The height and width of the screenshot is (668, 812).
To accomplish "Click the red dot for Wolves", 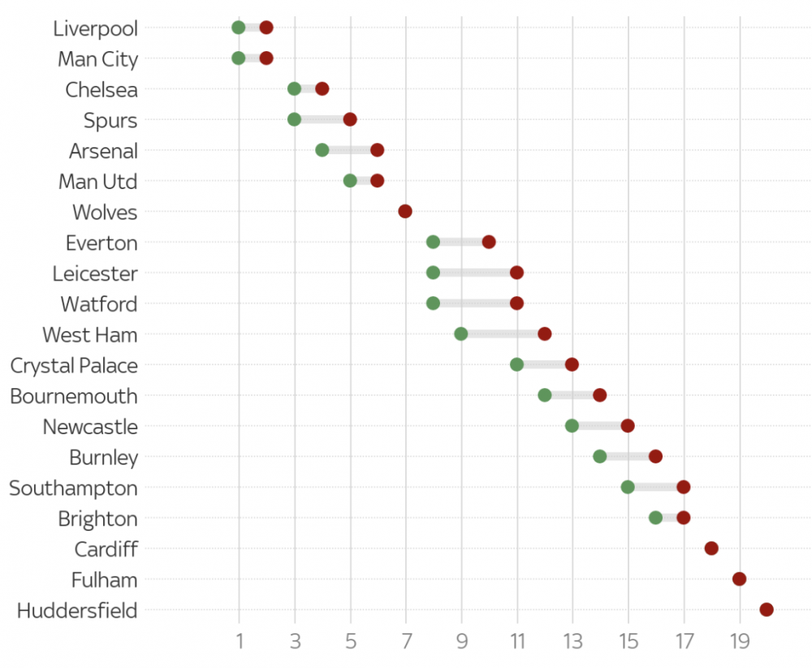I will click(405, 212).
